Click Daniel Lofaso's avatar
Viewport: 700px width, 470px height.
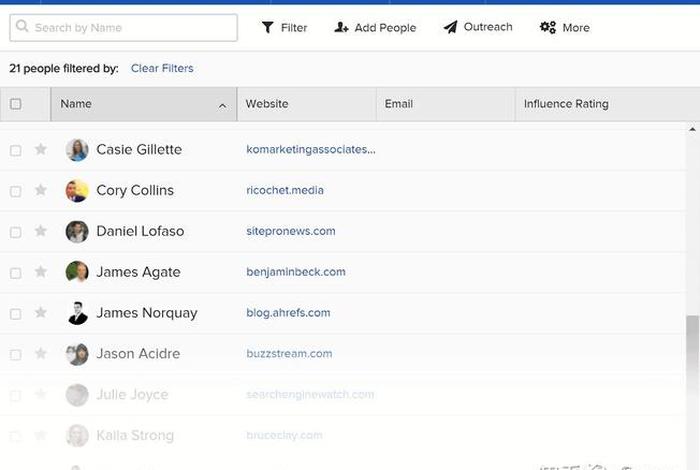click(x=77, y=232)
